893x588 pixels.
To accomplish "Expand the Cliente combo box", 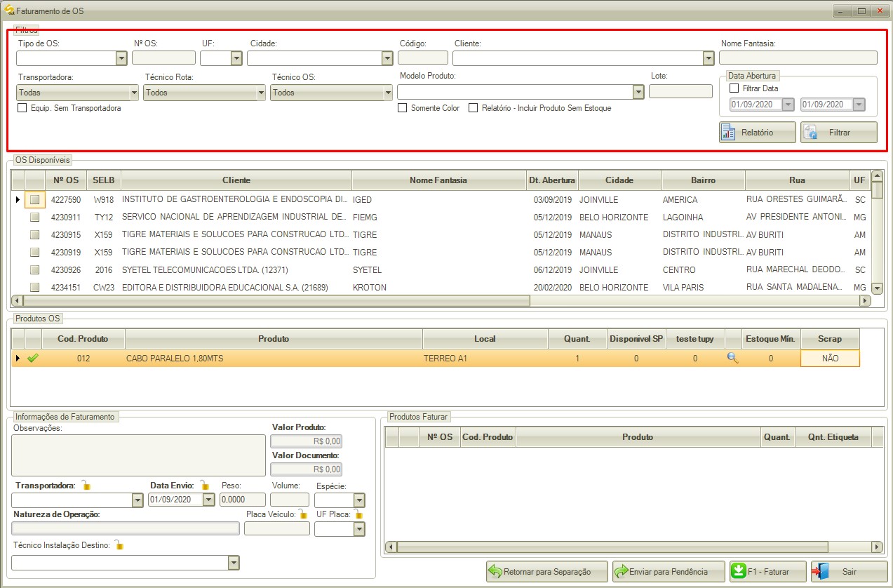I will coord(709,58).
